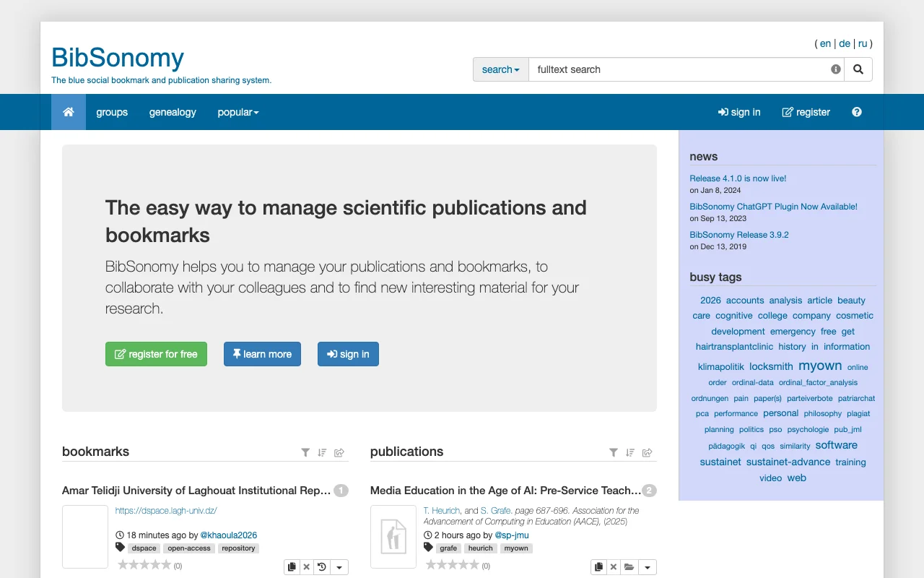Click the BibSonomy logo title
924x578 pixels.
click(118, 57)
